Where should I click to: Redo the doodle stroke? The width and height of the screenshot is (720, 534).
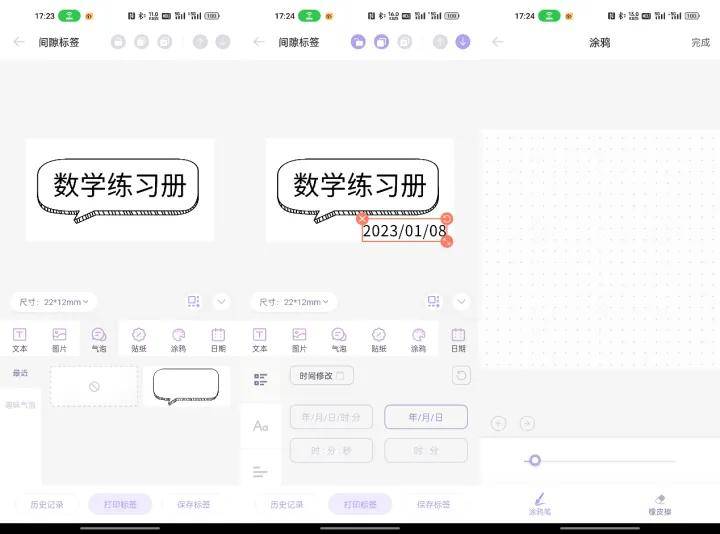(527, 423)
